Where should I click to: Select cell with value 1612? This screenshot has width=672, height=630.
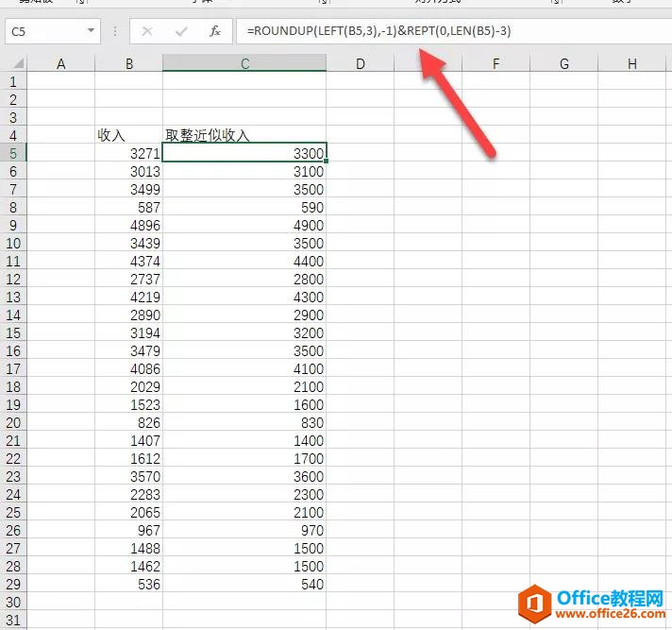pos(129,458)
